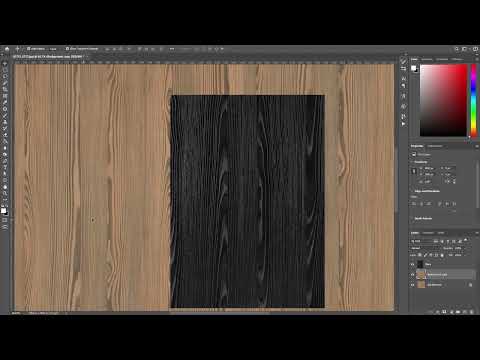Pick a shade in the red color field

point(443,100)
